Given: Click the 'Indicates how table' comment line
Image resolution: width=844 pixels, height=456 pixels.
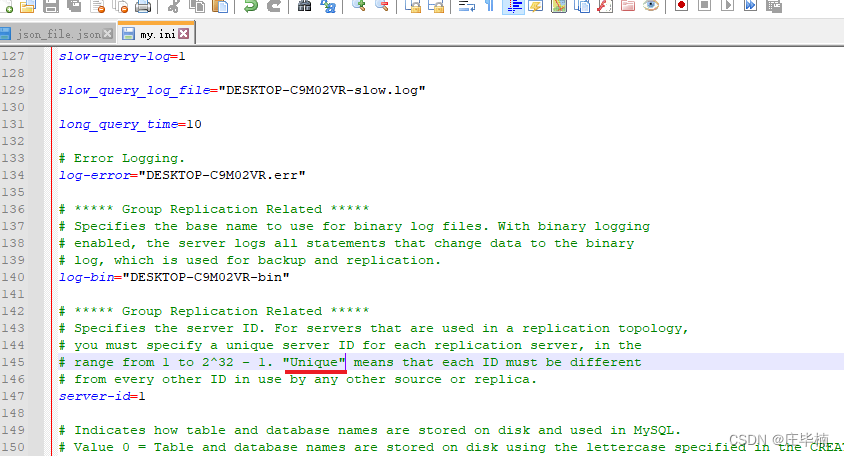Looking at the screenshot, I should coord(370,430).
